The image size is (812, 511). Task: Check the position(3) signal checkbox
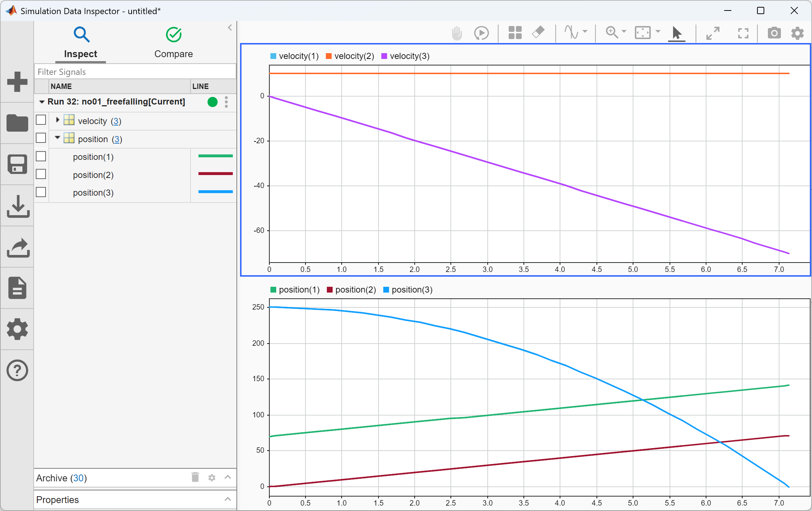click(41, 192)
